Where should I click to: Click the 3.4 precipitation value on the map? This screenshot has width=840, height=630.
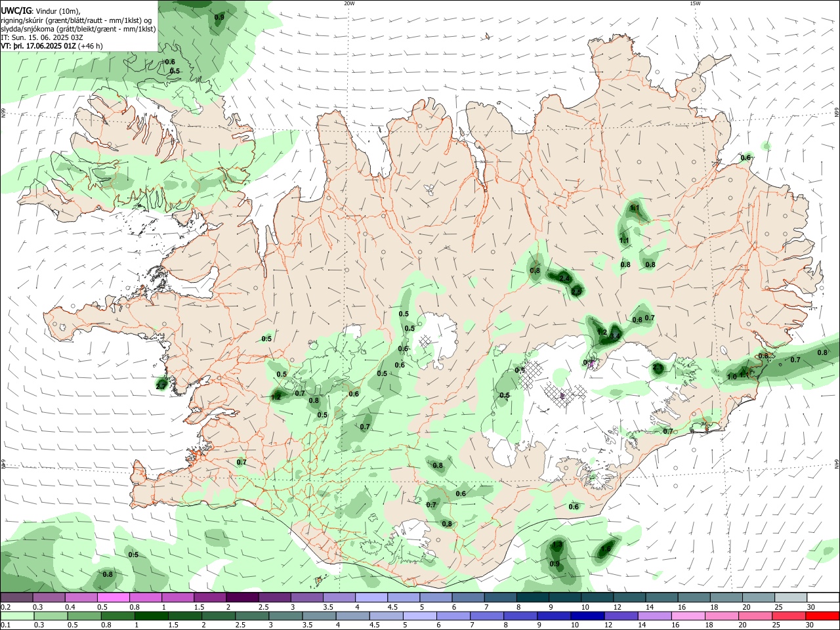click(615, 336)
